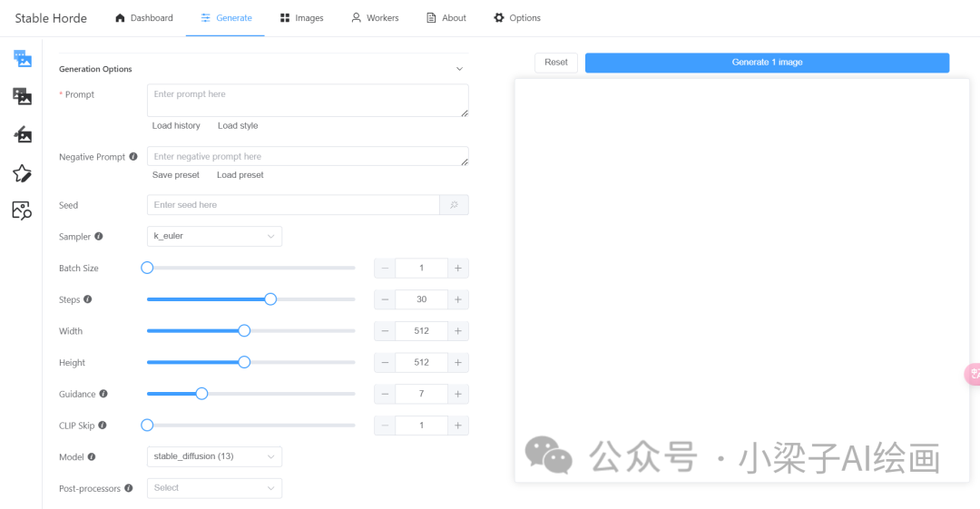Click the Steps slider handle

270,299
